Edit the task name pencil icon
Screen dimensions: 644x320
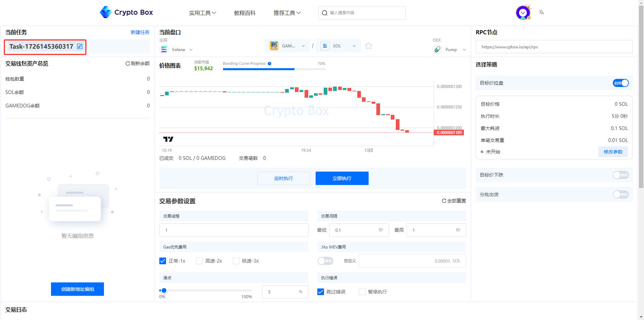pos(80,46)
